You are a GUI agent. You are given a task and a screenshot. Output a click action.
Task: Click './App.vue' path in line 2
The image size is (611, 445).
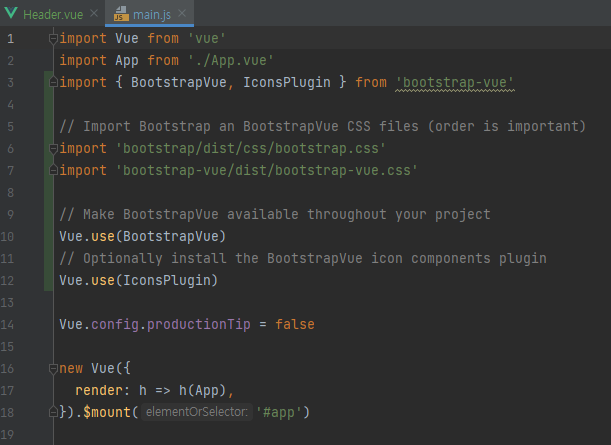[231, 60]
